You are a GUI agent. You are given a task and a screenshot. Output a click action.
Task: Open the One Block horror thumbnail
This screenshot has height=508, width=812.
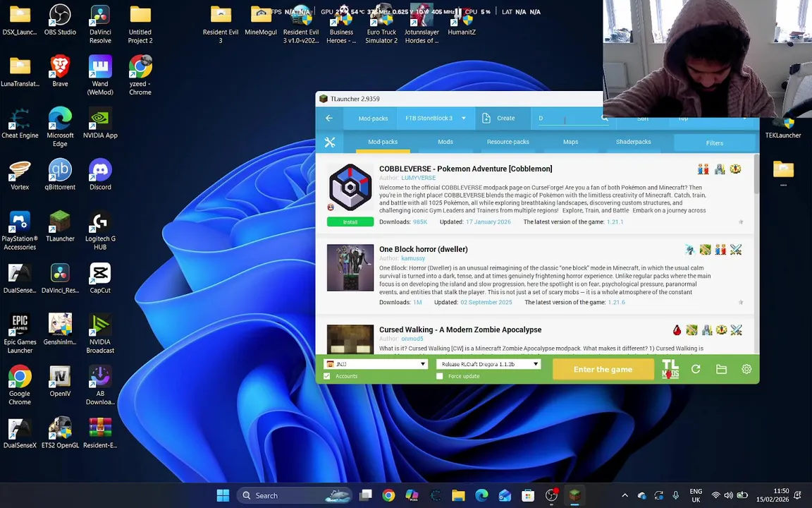350,267
